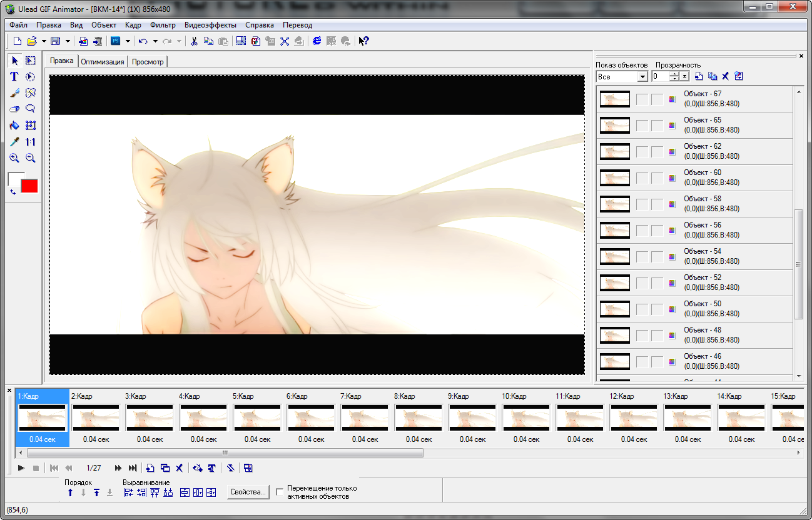
Task: Click the Zoom Out magnifier tool
Action: pyautogui.click(x=30, y=158)
